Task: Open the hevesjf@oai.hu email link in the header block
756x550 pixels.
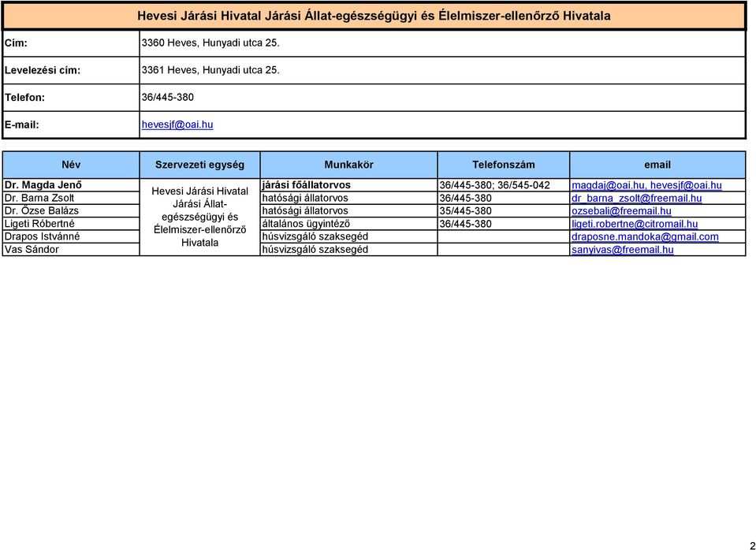Action: pyautogui.click(x=177, y=124)
